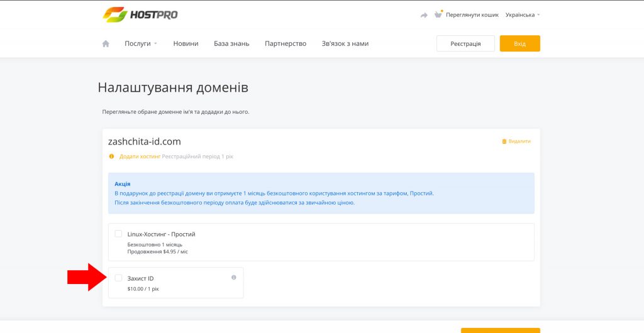Open the Новини menu item
Viewport: 644px width, 333px height.
click(186, 43)
